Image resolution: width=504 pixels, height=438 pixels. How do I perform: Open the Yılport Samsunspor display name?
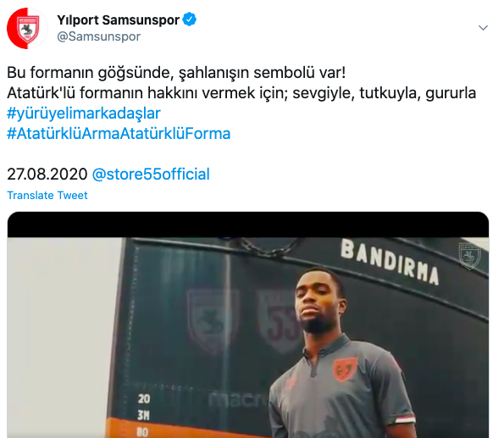tap(118, 20)
